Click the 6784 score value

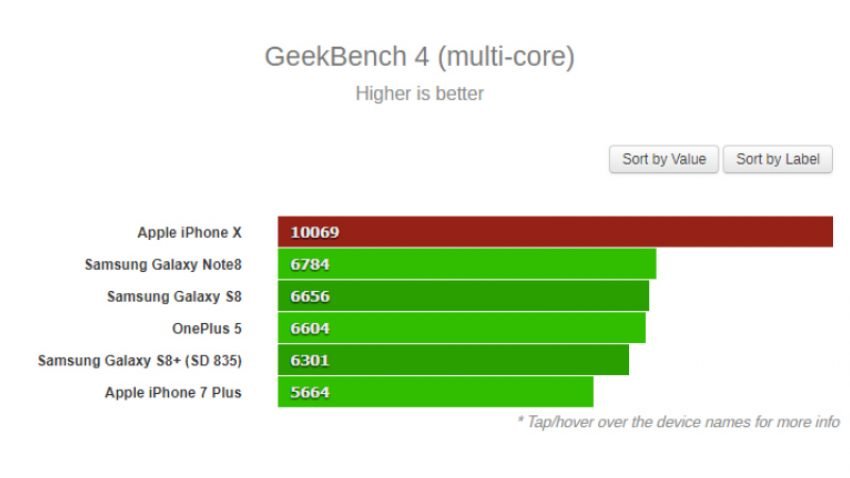pos(310,264)
